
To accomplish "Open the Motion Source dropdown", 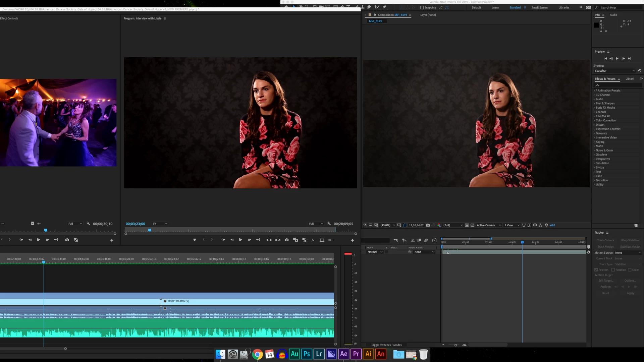I will click(x=628, y=253).
